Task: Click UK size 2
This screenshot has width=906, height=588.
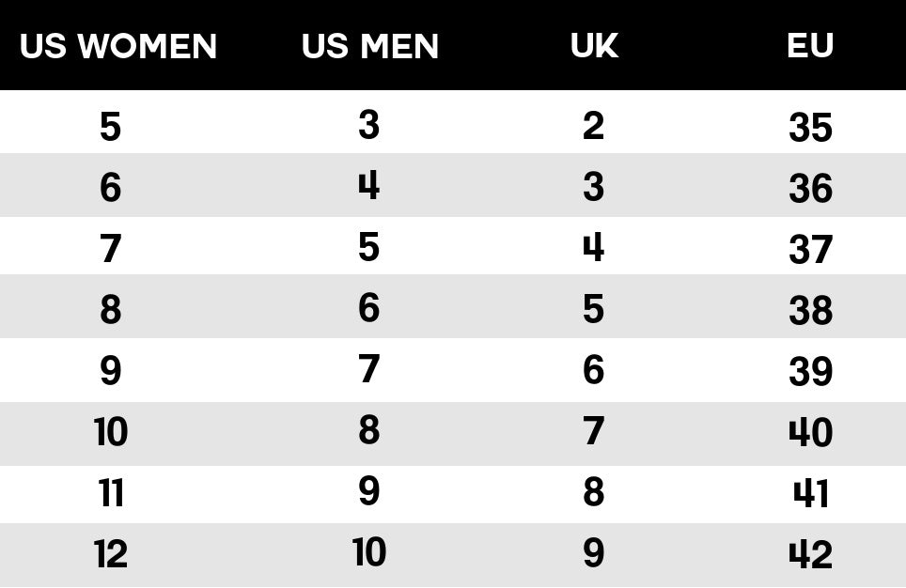Action: click(x=593, y=125)
